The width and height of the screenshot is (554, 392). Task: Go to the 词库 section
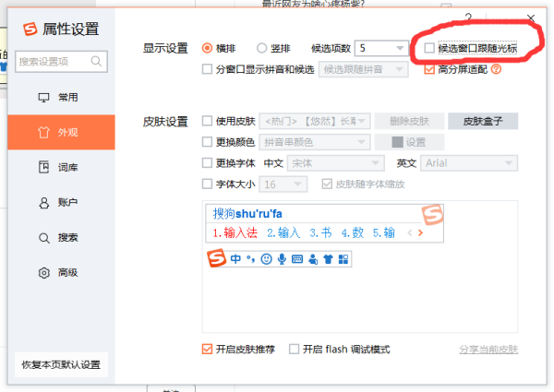point(61,167)
